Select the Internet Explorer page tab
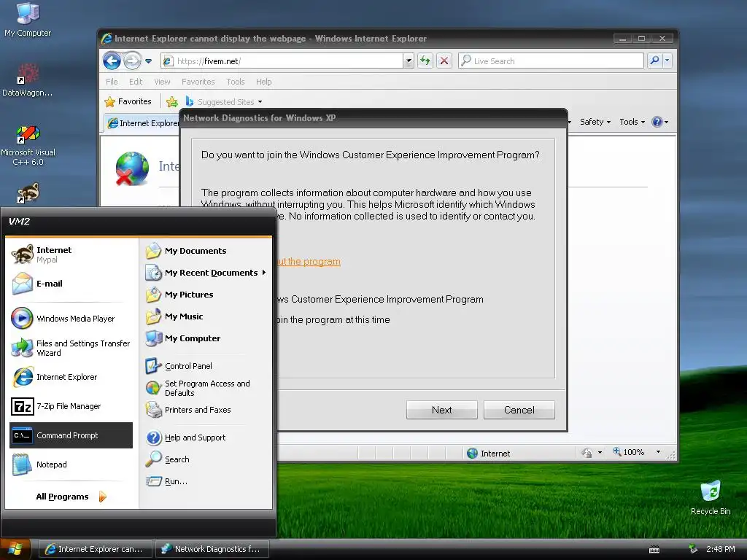 click(142, 122)
